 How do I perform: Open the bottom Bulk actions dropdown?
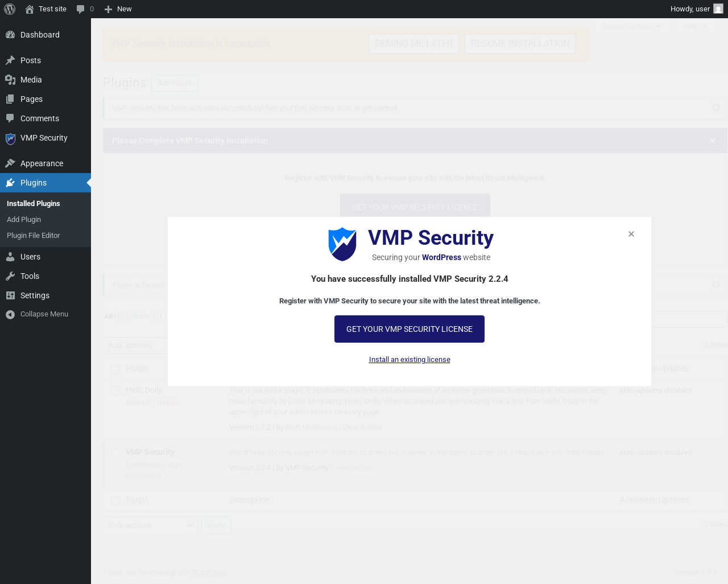pyautogui.click(x=150, y=525)
